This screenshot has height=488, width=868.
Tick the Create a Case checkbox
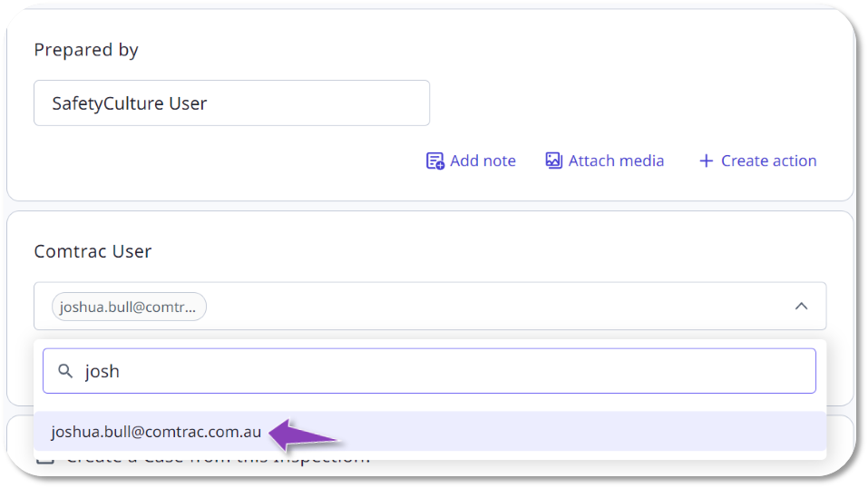tap(44, 458)
